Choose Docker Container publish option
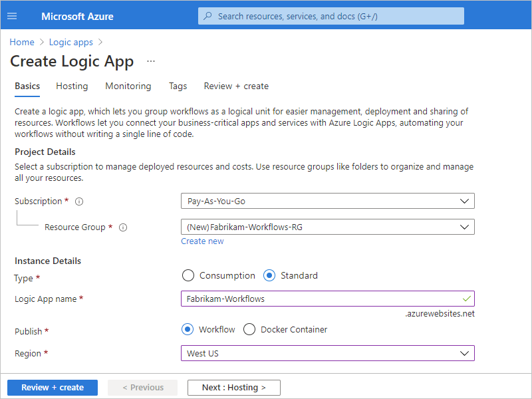The image size is (532, 399). (x=249, y=329)
